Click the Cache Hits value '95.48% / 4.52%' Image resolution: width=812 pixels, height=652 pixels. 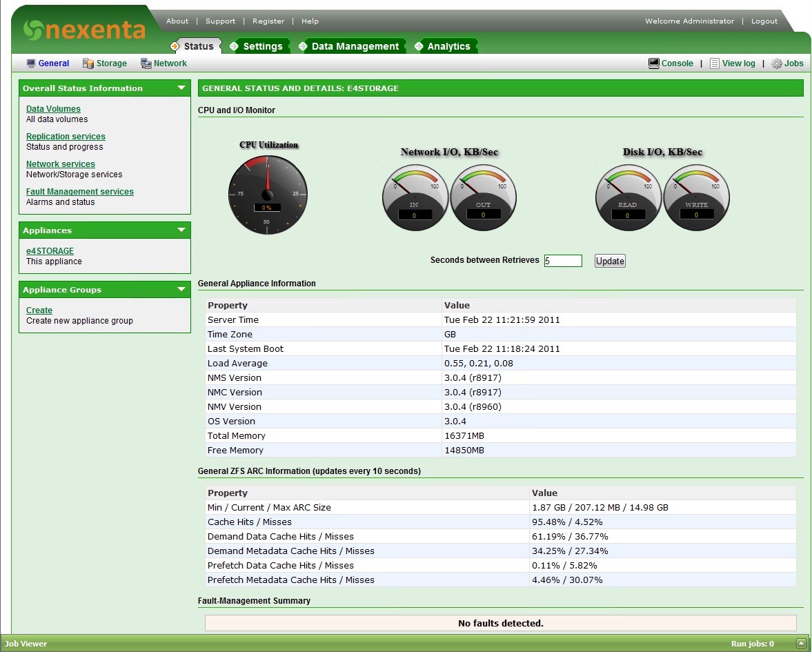567,522
